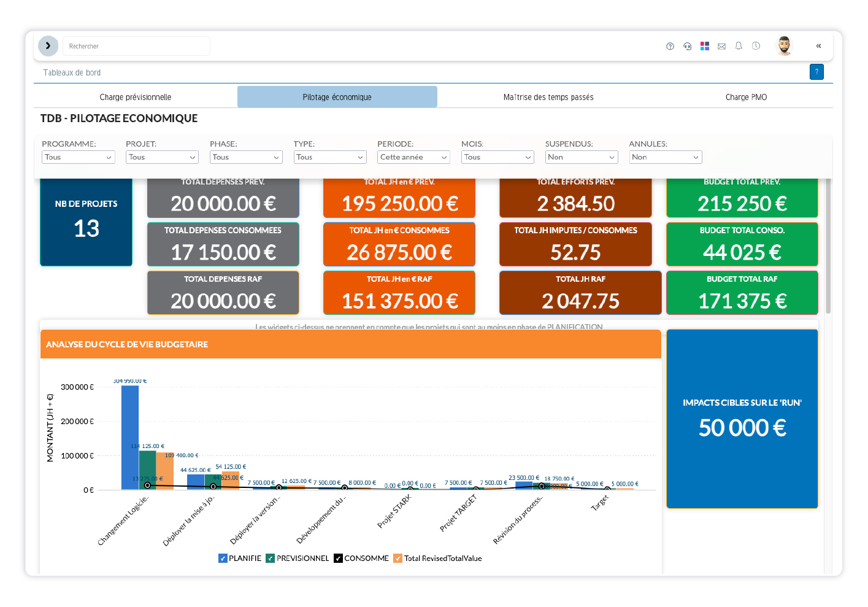Open the mail envelope icon
This screenshot has width=868, height=607.
point(721,45)
